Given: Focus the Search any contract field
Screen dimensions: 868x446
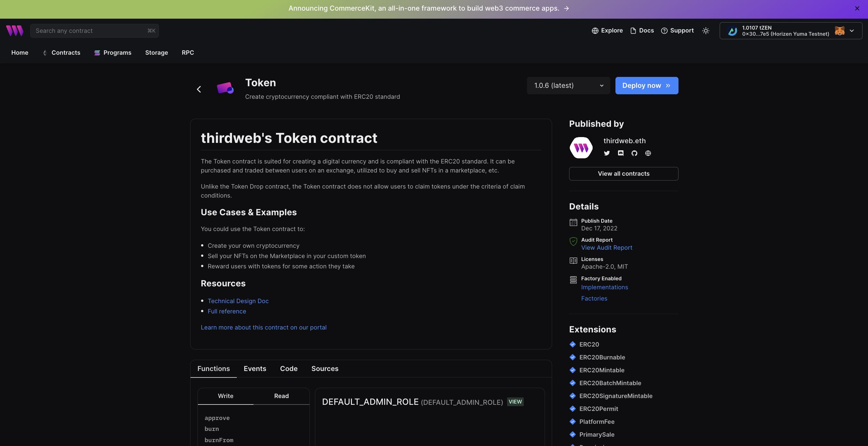Looking at the screenshot, I should click(x=94, y=31).
